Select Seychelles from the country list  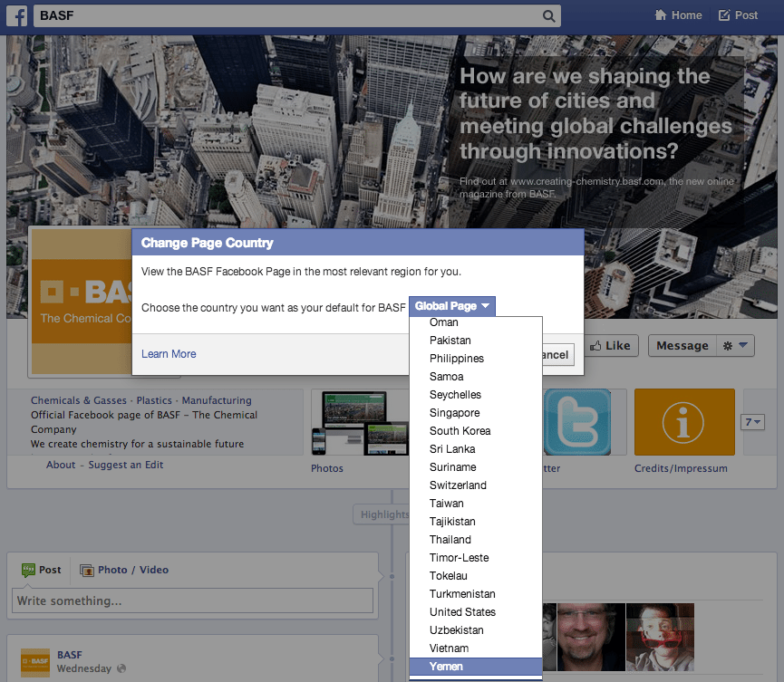[476, 395]
